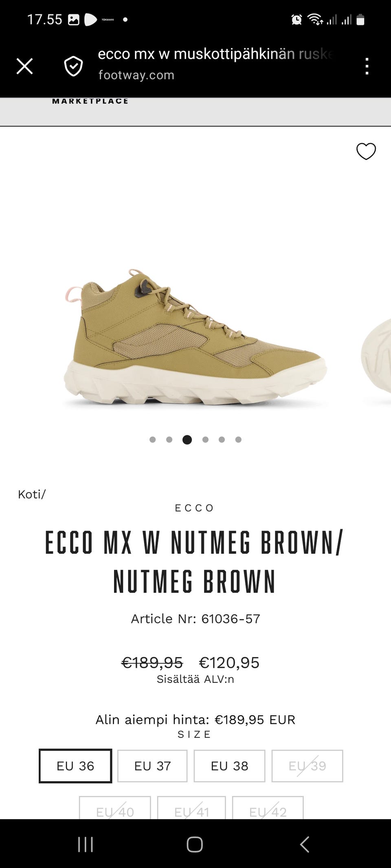
Task: Tap the alarm icon in status bar
Action: (297, 19)
